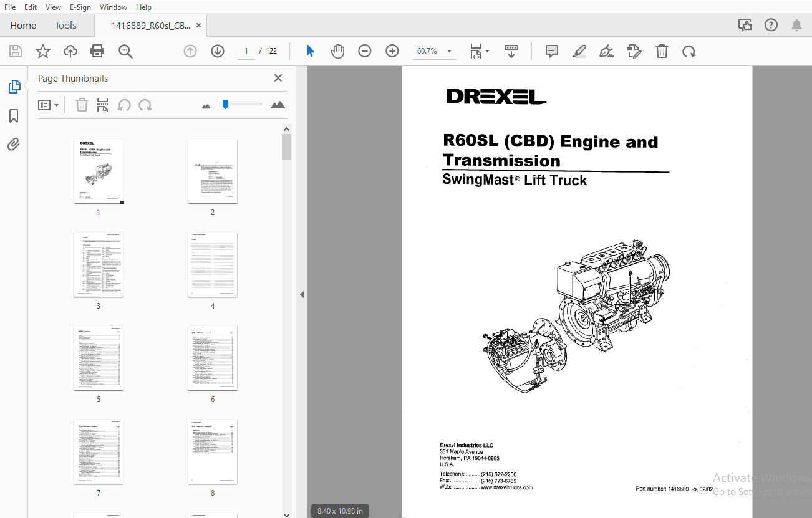Go to the next page with the down arrow
This screenshot has height=518, width=812.
[x=218, y=51]
